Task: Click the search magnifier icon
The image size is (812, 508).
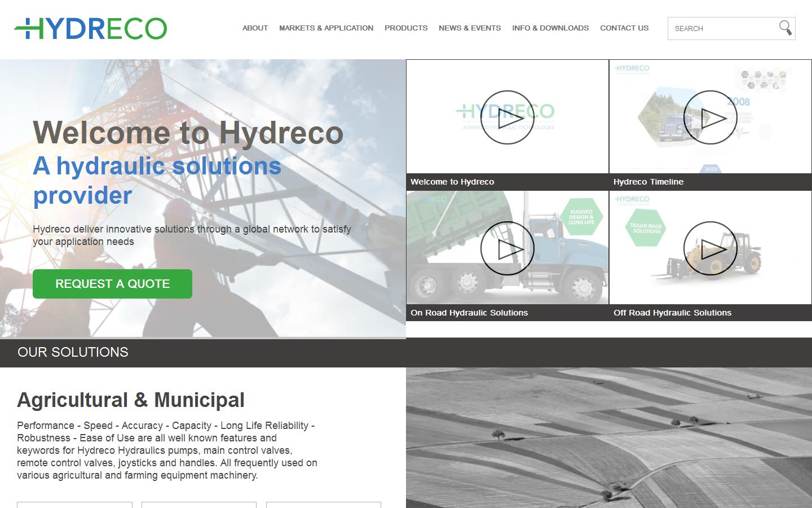Action: coord(785,28)
